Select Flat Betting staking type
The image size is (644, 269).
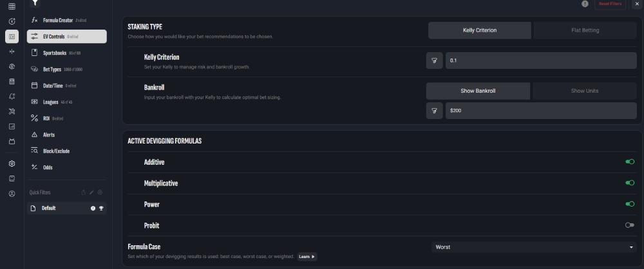coord(585,30)
